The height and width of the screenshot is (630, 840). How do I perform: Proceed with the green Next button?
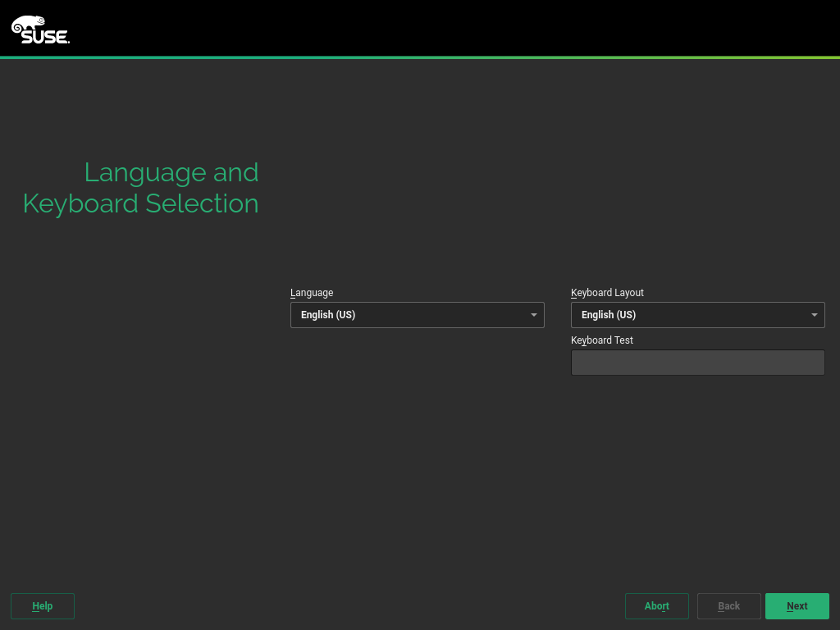click(x=797, y=606)
